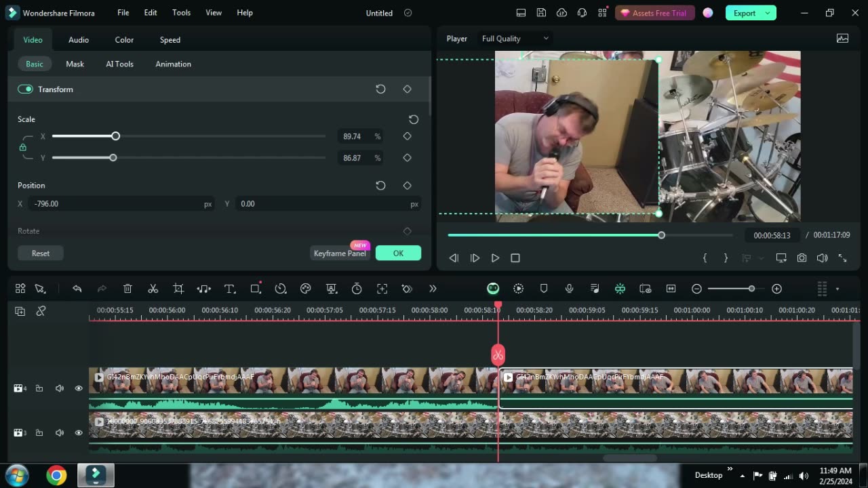Open the audio beat detection icon
Viewport: 868px width, 488px height.
[x=204, y=289]
